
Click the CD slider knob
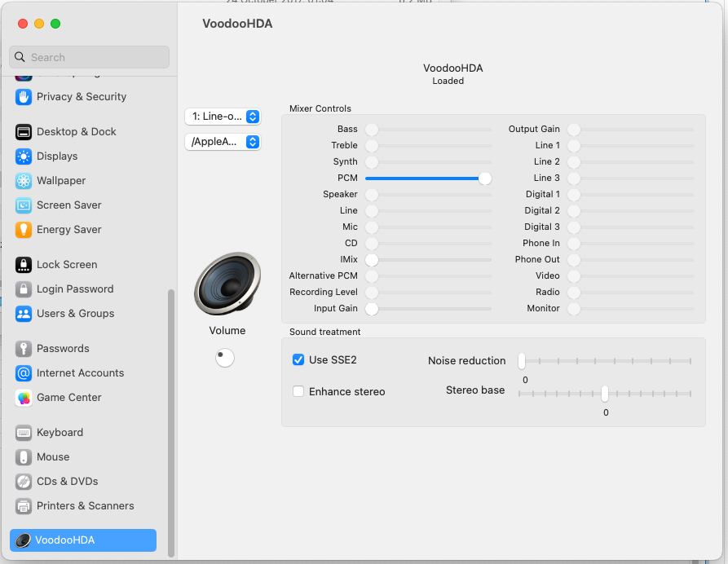372,243
